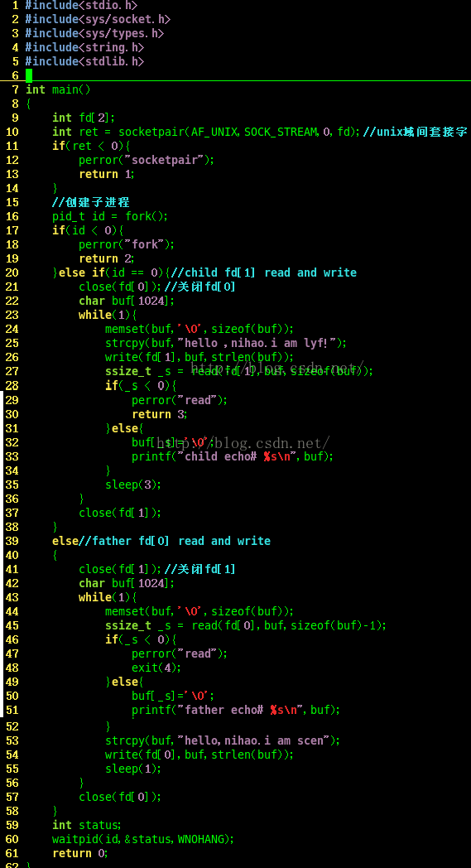Click the #include<string.h> line

tap(84, 47)
